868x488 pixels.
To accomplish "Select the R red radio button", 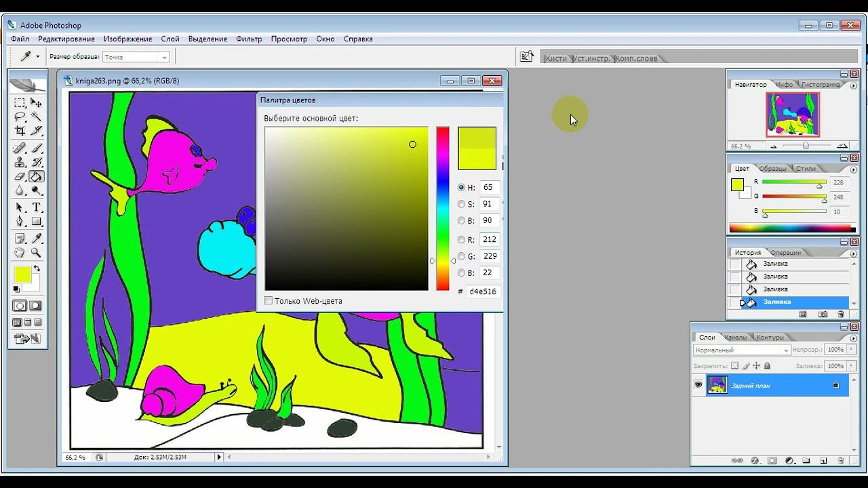I will (462, 239).
